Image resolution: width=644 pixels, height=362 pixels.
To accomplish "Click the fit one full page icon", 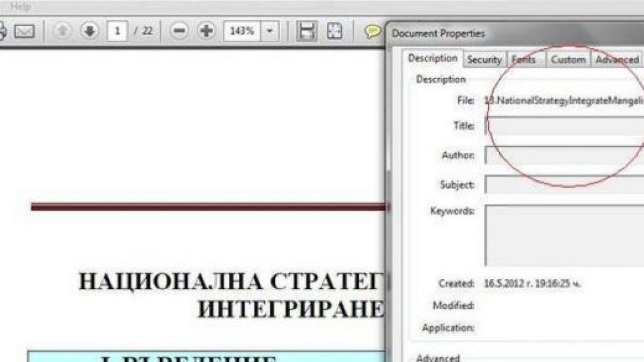I will [334, 31].
